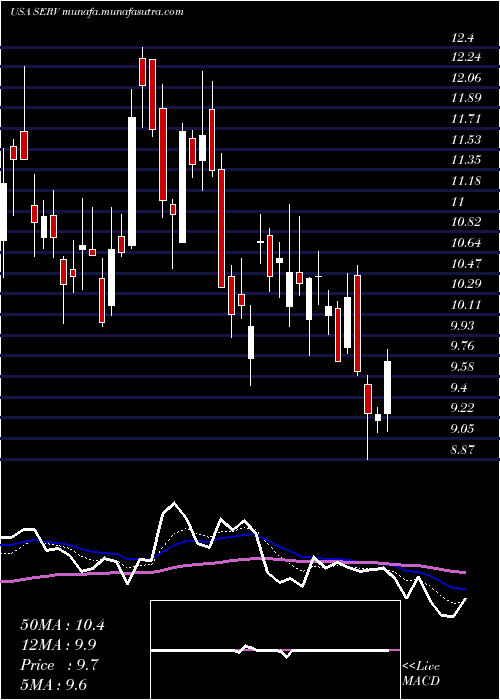Image resolution: width=500 pixels, height=700 pixels.
Task: Click the tallest white candlestick body
Action: (x=132, y=181)
